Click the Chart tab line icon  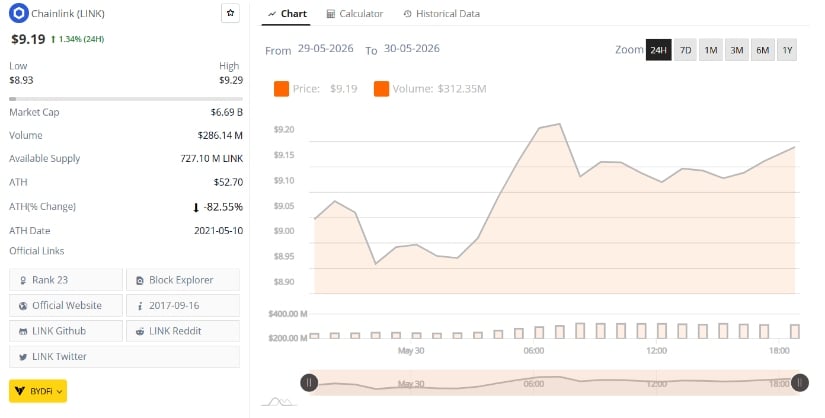(272, 14)
